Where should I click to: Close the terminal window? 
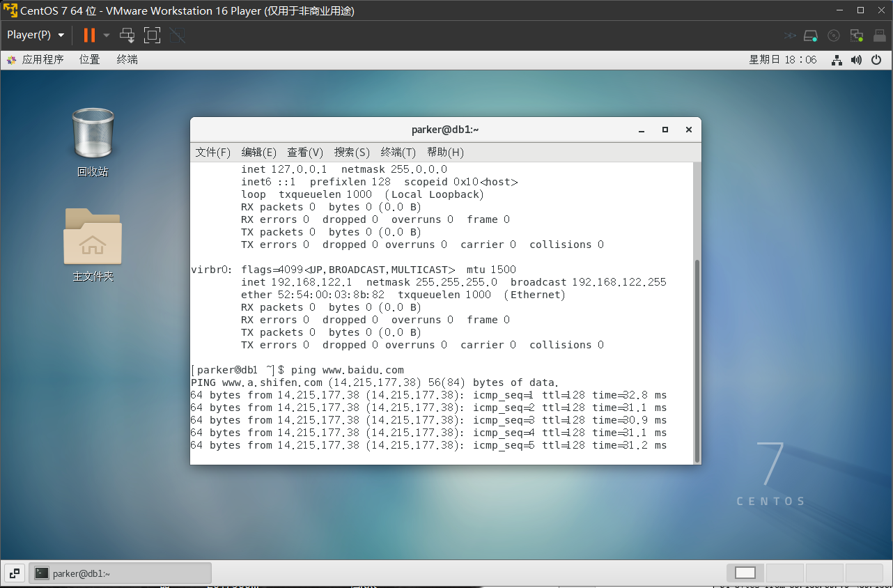pyautogui.click(x=688, y=130)
